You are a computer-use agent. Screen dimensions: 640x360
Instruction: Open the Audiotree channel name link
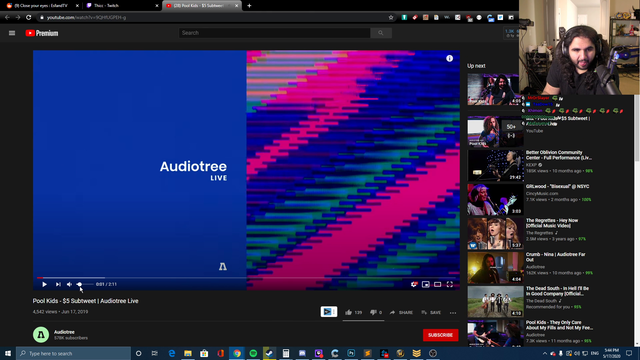coord(64,332)
